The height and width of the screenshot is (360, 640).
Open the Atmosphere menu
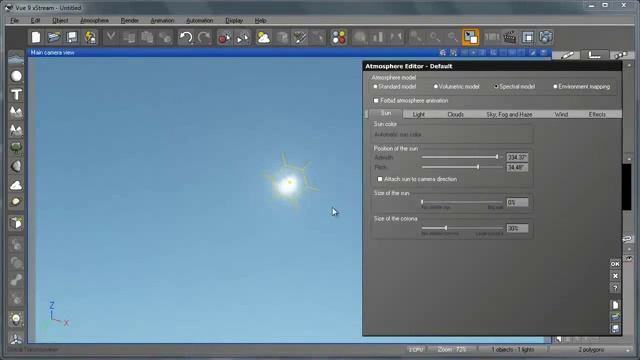click(x=94, y=20)
